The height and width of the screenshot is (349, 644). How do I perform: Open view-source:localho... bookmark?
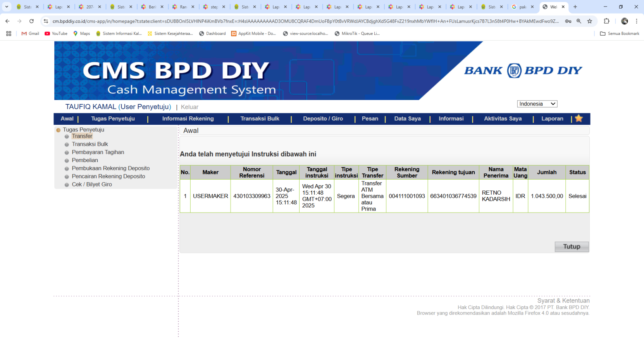pos(305,34)
